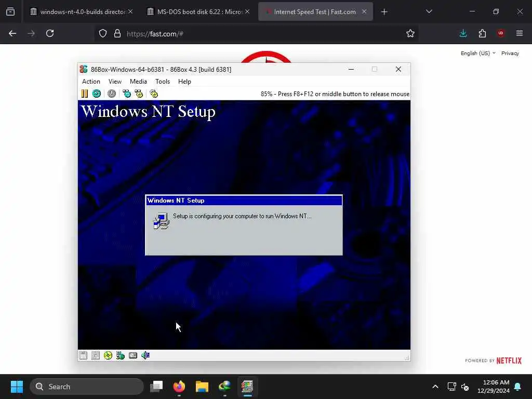The height and width of the screenshot is (399, 532).
Task: Pause the 86Box emulation
Action: point(85,94)
